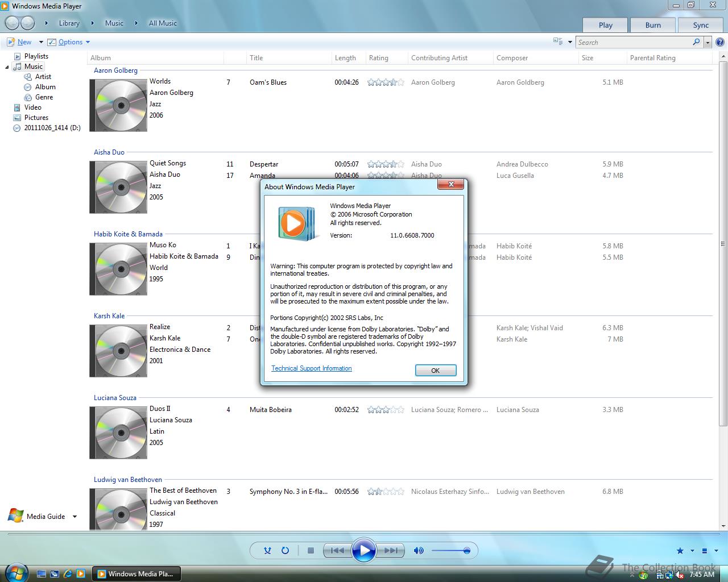Toggle repeat mode in playback controls
The width and height of the screenshot is (728, 582).
click(x=286, y=550)
